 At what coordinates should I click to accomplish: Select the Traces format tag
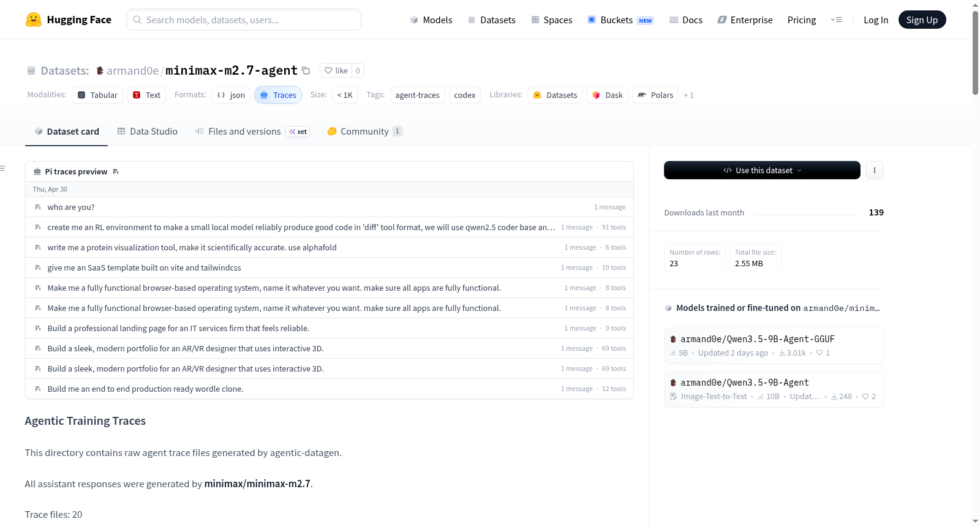click(x=278, y=95)
